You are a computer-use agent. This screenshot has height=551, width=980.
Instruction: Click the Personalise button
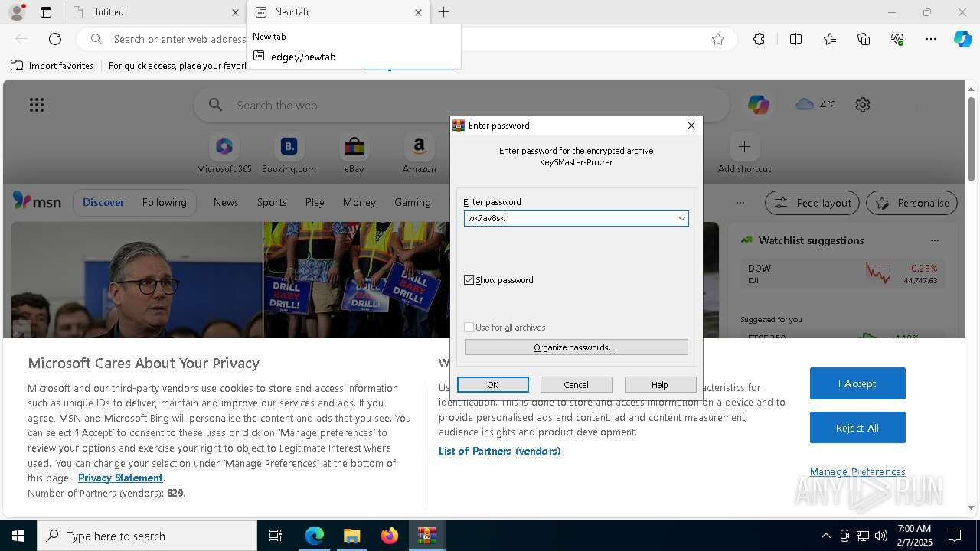coord(912,203)
